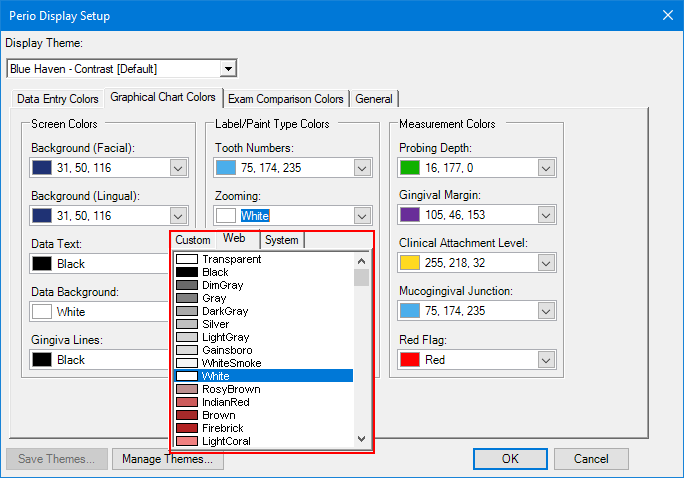Open the Red Flag color dropdown

[546, 360]
